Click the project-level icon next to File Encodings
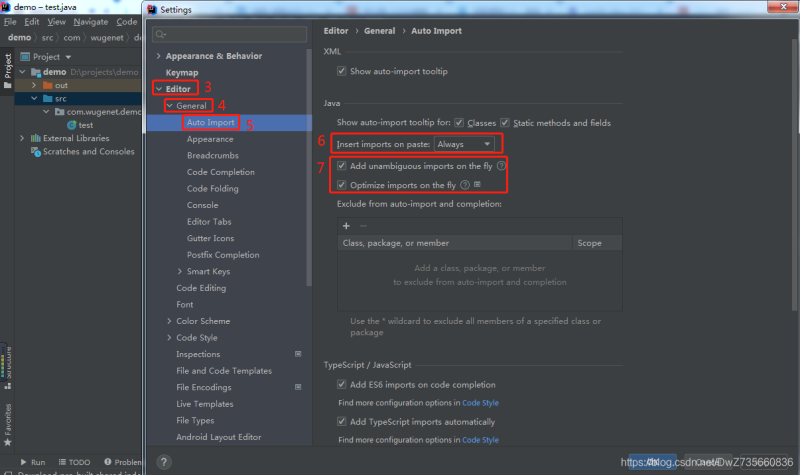Image resolution: width=800 pixels, height=475 pixels. [298, 387]
